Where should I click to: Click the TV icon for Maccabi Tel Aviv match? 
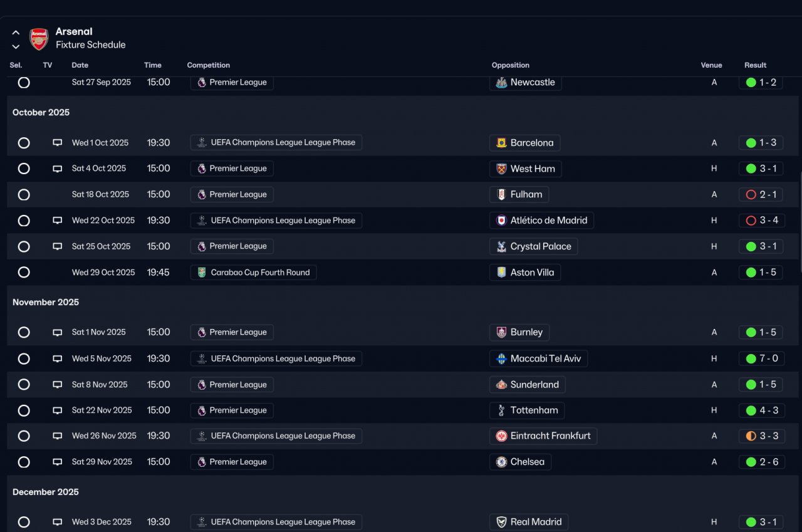click(58, 359)
